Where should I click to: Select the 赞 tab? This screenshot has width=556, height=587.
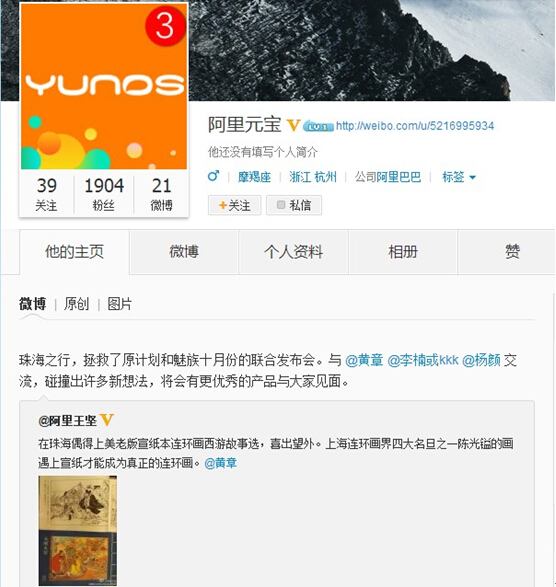[x=512, y=252]
